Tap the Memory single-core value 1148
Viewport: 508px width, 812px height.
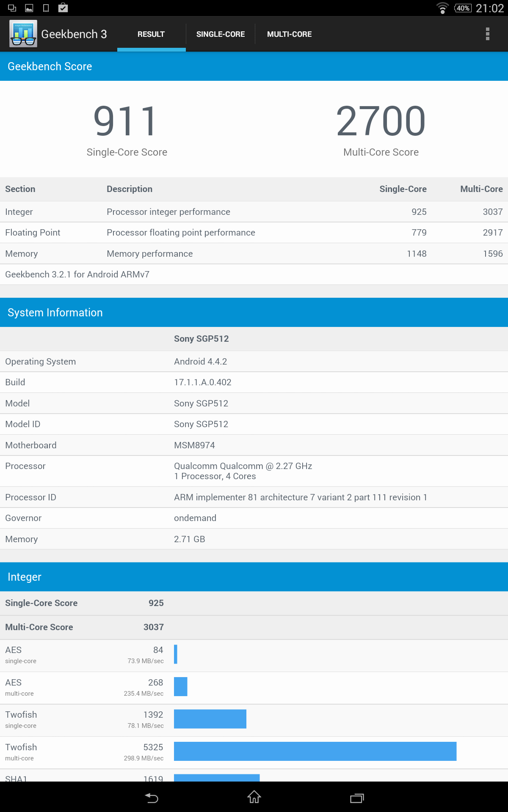(417, 254)
